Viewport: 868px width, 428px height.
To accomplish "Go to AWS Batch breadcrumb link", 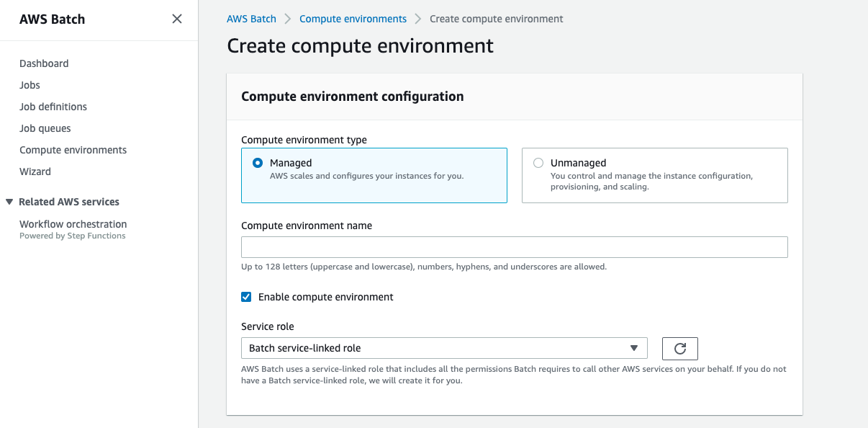I will point(251,19).
